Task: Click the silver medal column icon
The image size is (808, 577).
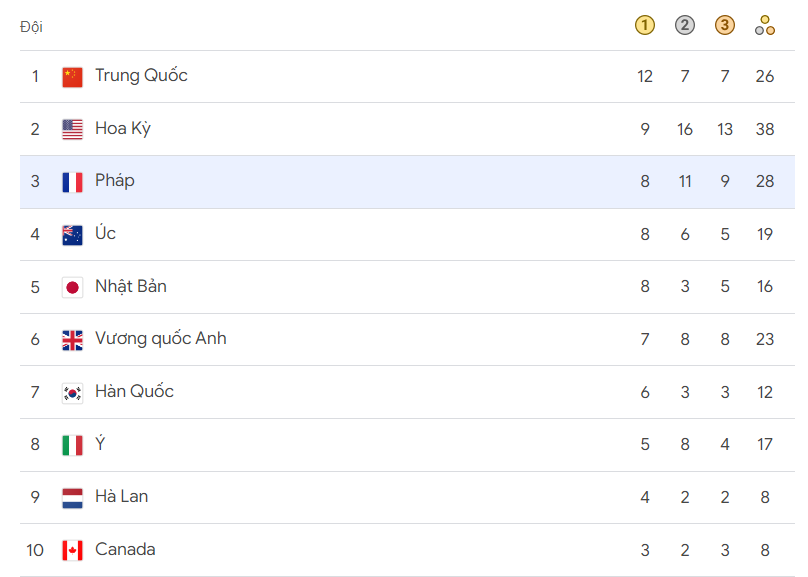Action: point(685,25)
